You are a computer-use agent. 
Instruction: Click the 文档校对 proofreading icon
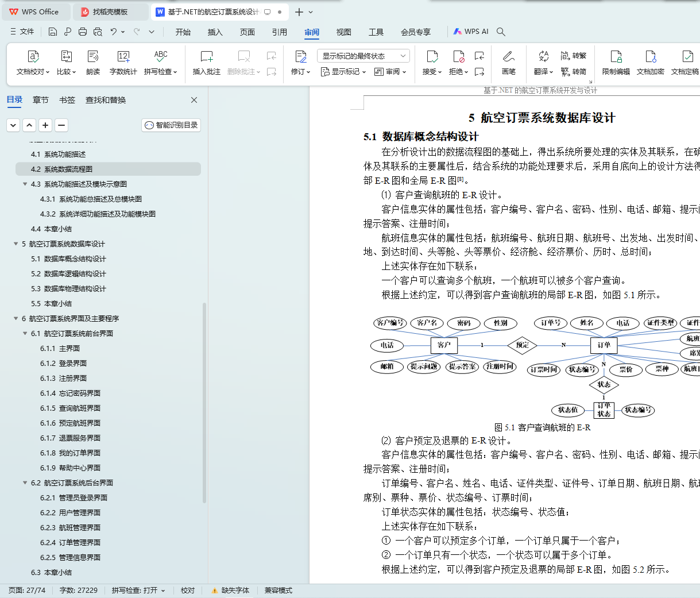(x=33, y=56)
